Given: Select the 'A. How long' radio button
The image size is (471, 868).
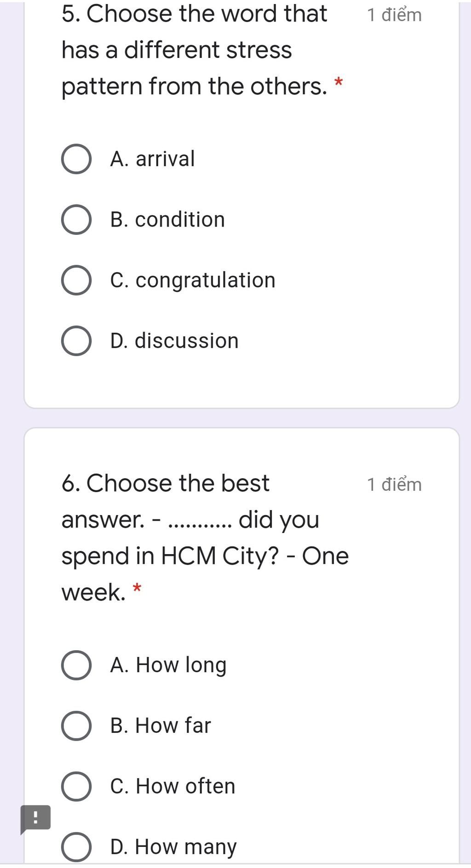Looking at the screenshot, I should (76, 665).
